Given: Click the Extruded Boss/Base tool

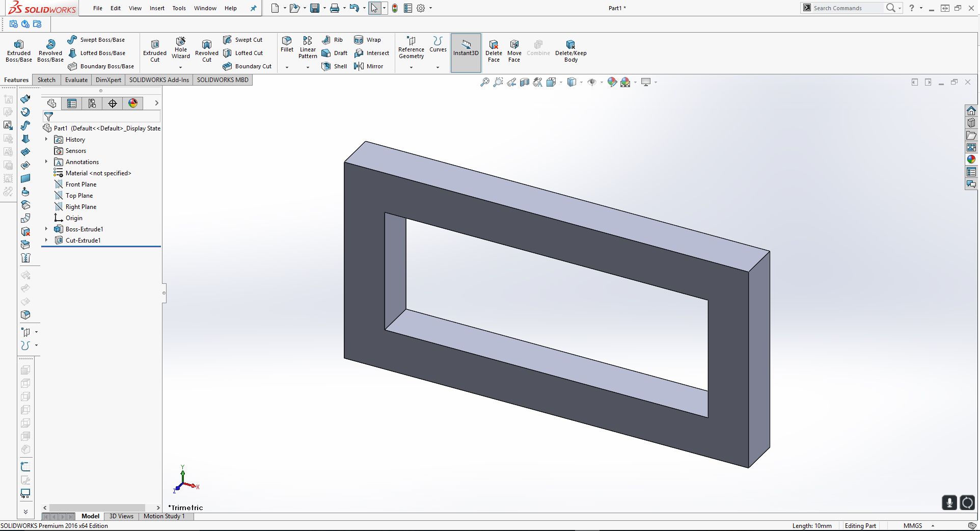Looking at the screenshot, I should tap(19, 51).
